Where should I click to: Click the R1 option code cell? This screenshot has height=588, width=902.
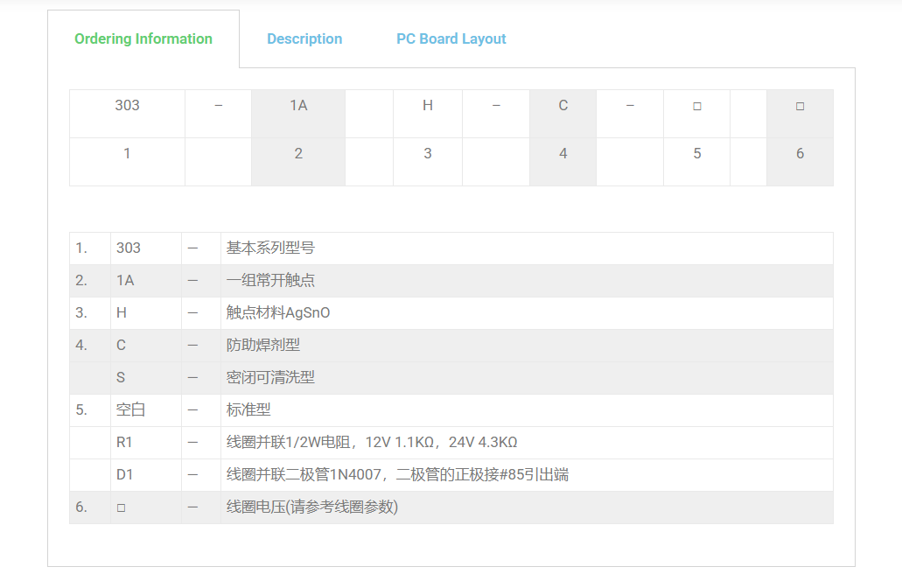pyautogui.click(x=125, y=442)
